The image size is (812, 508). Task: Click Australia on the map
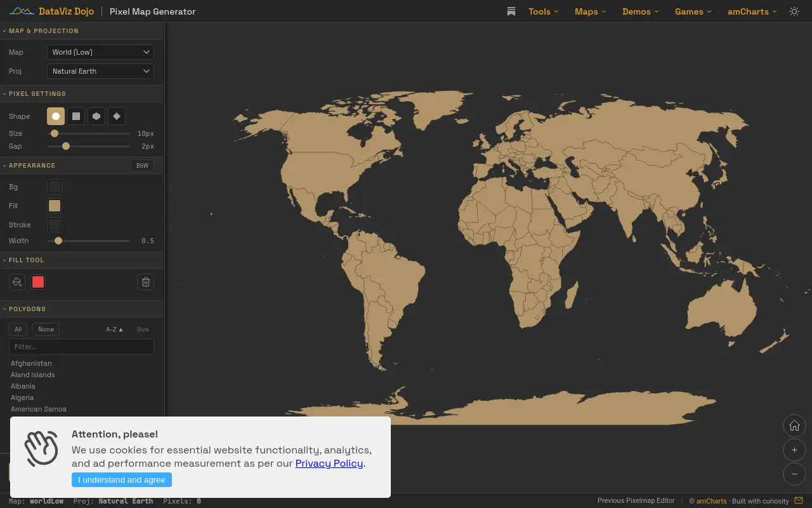point(723,308)
